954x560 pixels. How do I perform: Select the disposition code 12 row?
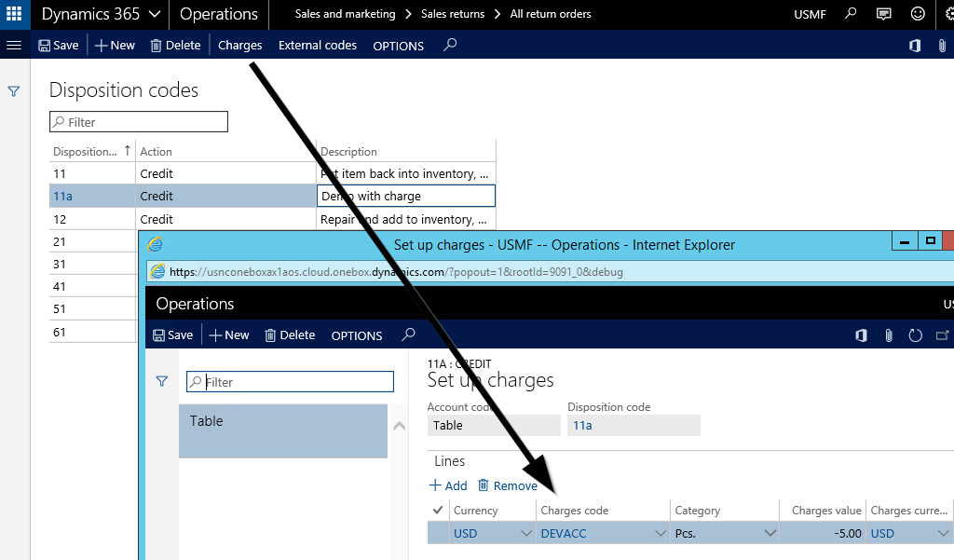coord(91,220)
